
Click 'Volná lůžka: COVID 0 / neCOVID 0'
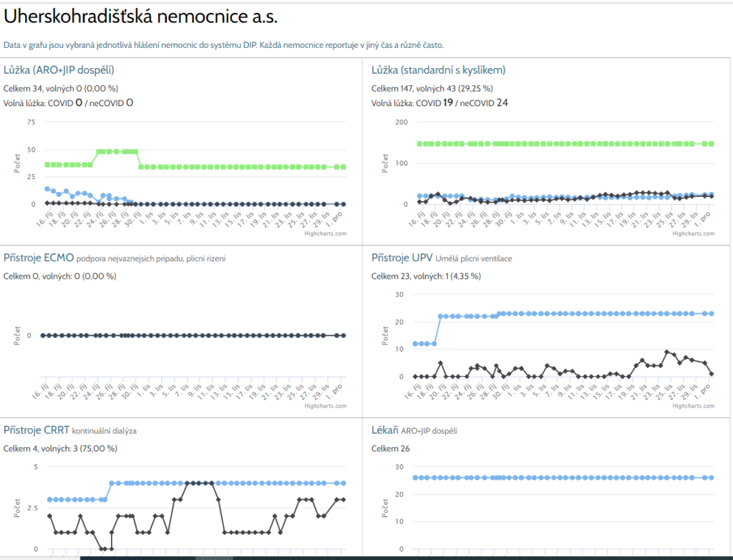[68, 103]
